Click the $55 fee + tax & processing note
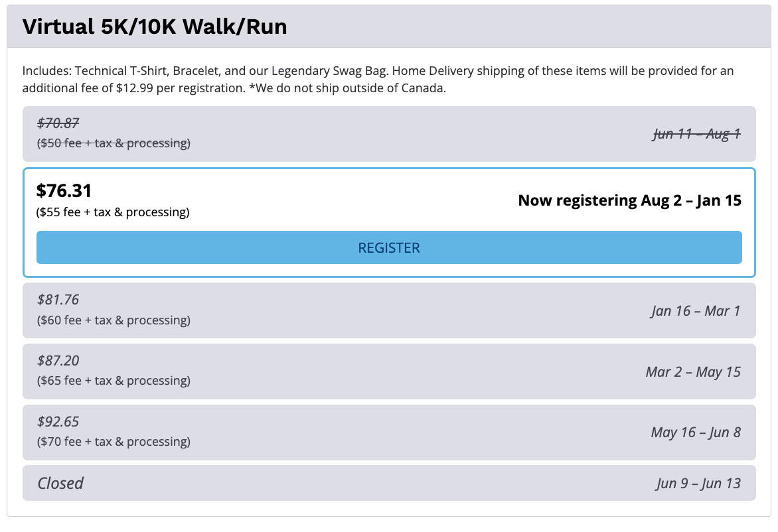The width and height of the screenshot is (778, 532). tap(114, 212)
